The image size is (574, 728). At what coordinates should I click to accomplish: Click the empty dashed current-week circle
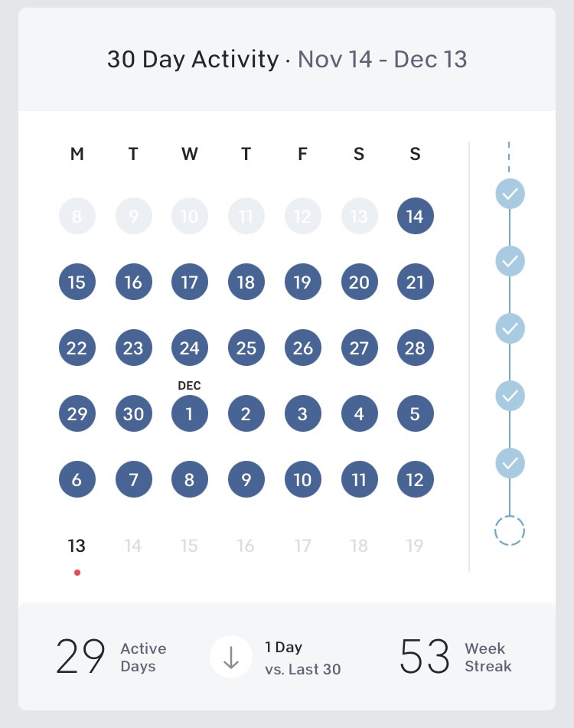pos(510,530)
